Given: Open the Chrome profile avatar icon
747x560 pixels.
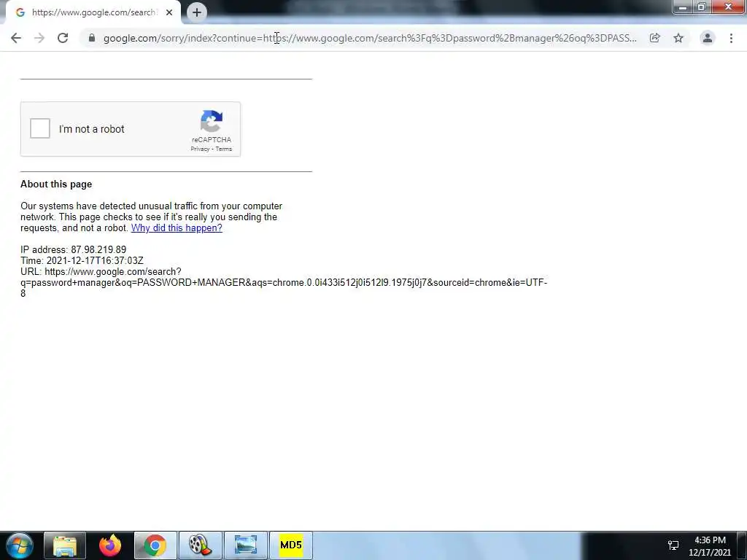Looking at the screenshot, I should click(x=708, y=38).
